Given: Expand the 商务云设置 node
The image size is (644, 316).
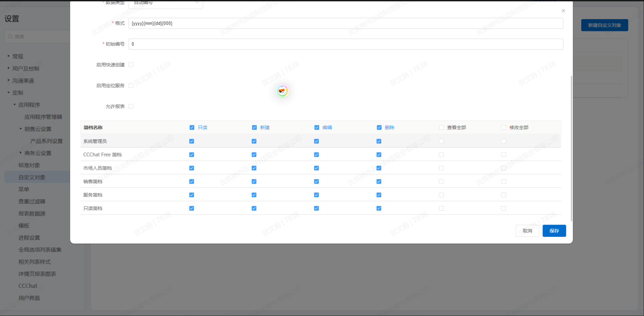Looking at the screenshot, I should [x=21, y=153].
